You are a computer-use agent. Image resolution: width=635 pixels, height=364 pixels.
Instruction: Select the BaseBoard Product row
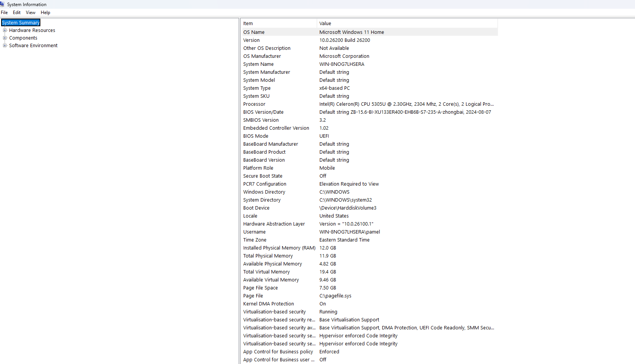(x=370, y=152)
